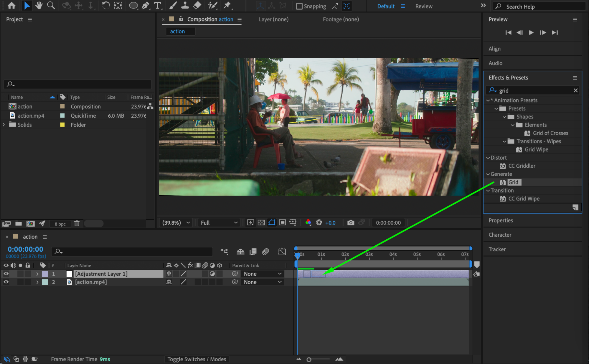
Task: Delete selected project item with trash icon
Action: pyautogui.click(x=77, y=223)
